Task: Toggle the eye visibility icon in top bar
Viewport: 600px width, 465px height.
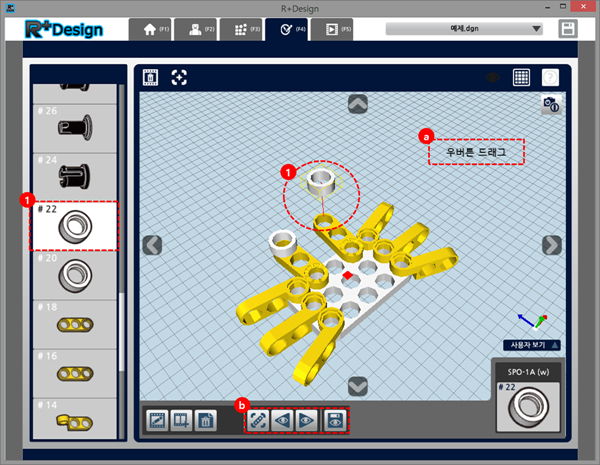Action: (x=492, y=77)
